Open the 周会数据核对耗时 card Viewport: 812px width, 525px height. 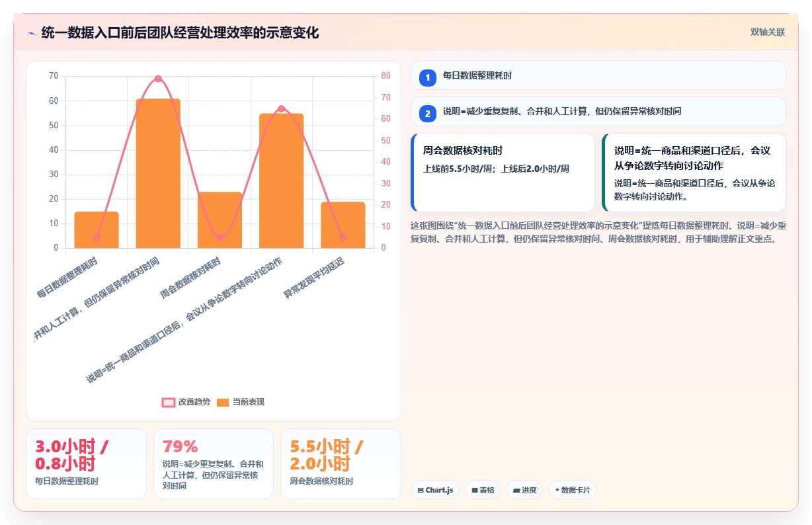503,173
